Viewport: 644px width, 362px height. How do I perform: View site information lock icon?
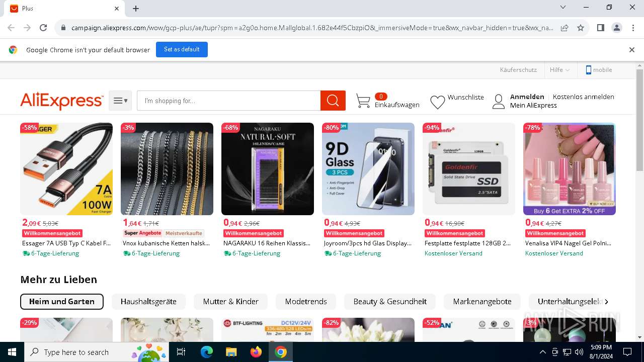point(63,28)
